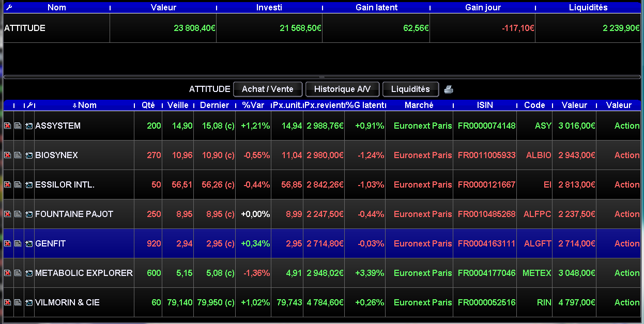Click the Achat / Vente button
This screenshot has width=644, height=324.
[268, 89]
